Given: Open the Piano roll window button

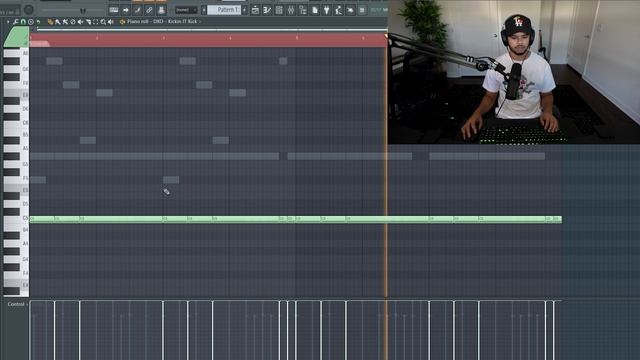Looking at the screenshot, I should (267, 10).
